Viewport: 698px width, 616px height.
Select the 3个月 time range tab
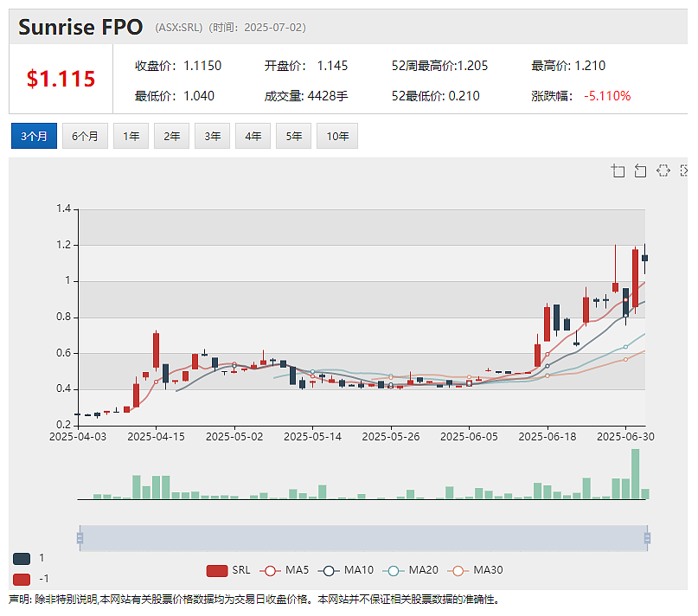pyautogui.click(x=34, y=136)
